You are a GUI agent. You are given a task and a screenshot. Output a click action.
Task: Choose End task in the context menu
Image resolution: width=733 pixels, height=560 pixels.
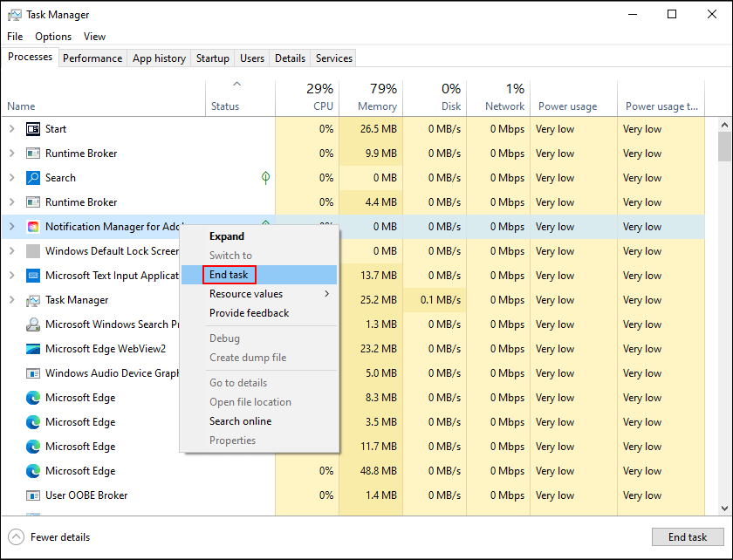[259, 275]
